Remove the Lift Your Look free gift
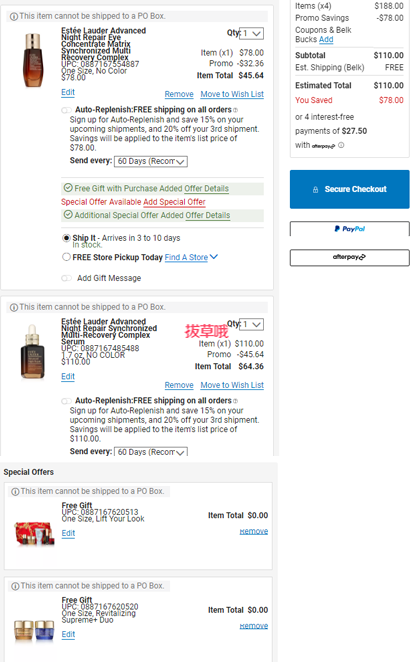The height and width of the screenshot is (662, 413). click(253, 531)
